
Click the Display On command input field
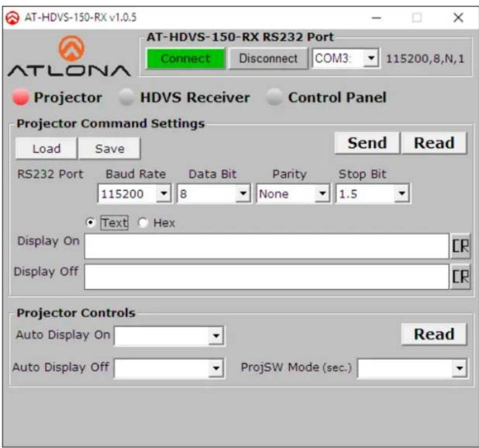click(x=266, y=246)
